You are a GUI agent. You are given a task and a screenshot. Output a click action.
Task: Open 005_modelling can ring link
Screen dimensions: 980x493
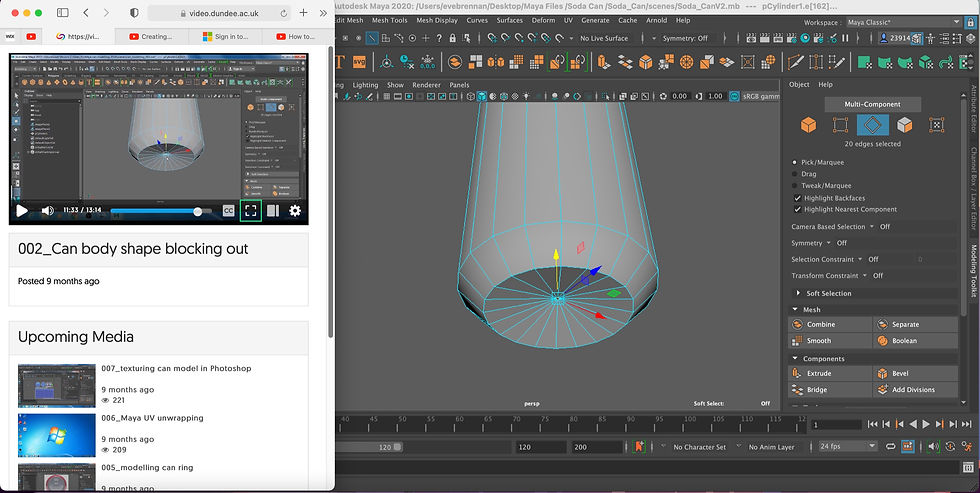pyautogui.click(x=147, y=467)
